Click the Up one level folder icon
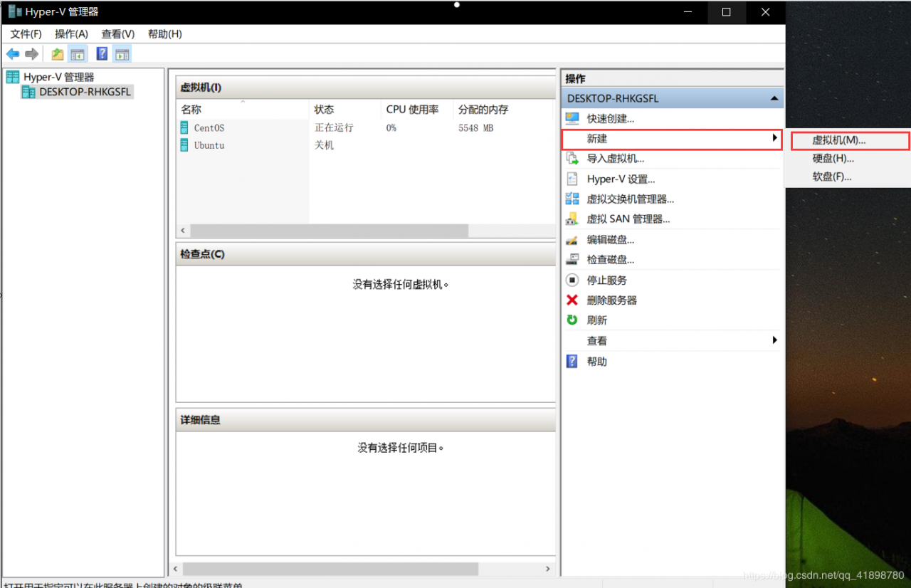Image resolution: width=911 pixels, height=588 pixels. pos(58,54)
